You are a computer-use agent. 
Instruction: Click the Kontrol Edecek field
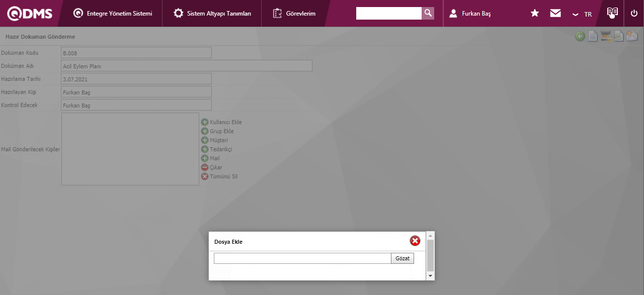136,105
